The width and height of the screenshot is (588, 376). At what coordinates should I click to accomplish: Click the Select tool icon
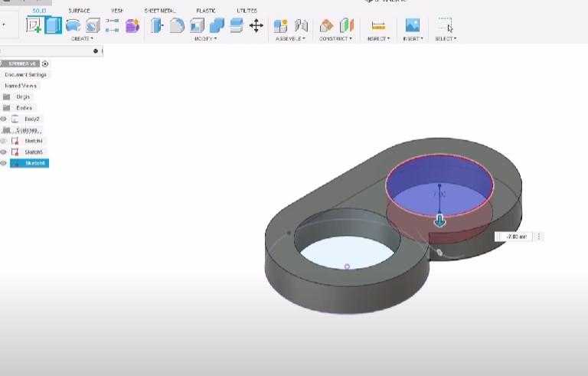point(445,25)
